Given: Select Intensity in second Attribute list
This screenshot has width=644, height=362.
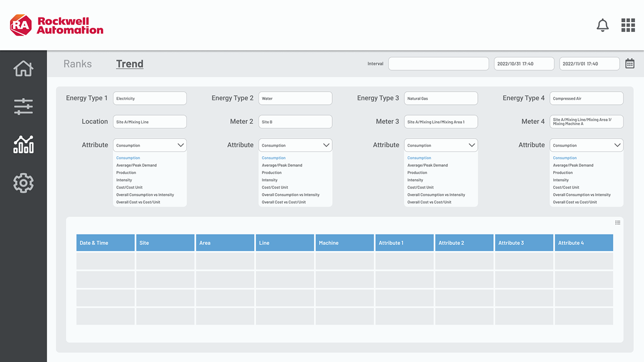Looking at the screenshot, I should (x=269, y=180).
